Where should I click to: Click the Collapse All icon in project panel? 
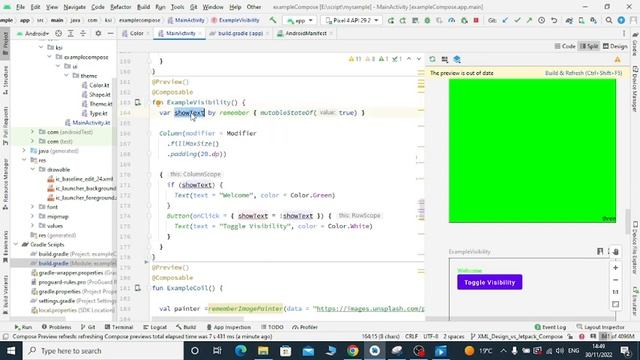click(x=83, y=33)
